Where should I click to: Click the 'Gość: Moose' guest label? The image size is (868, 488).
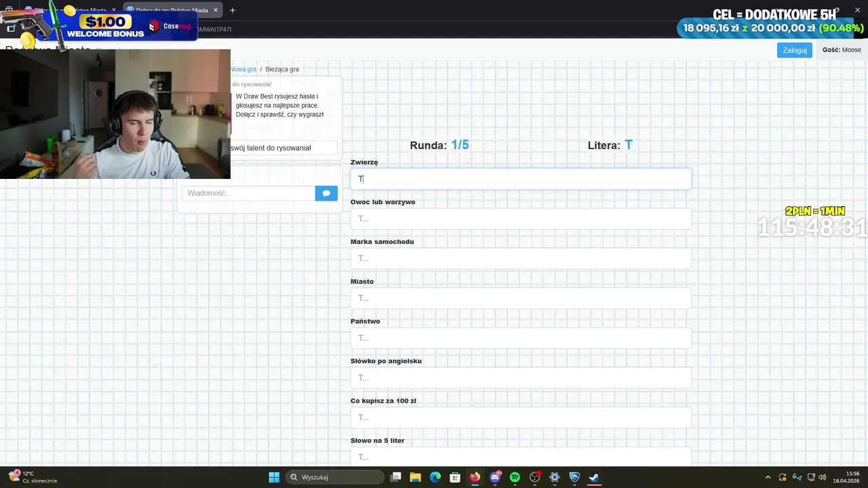842,50
